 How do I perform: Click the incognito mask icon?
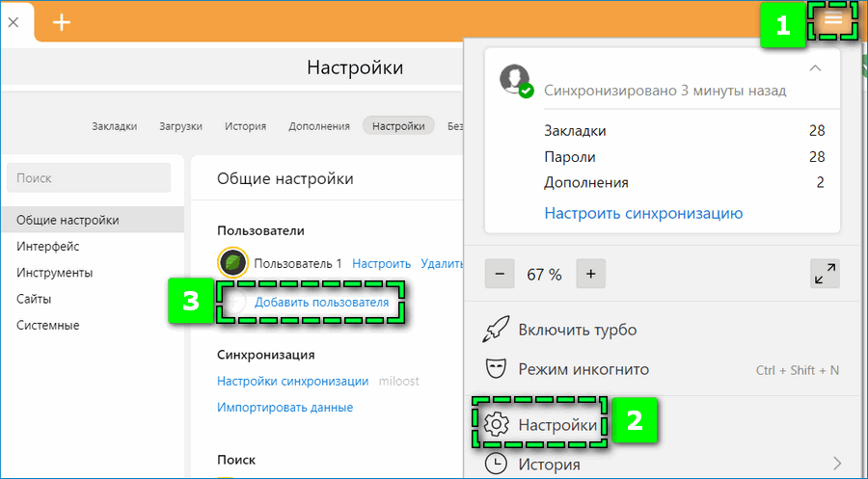(496, 369)
